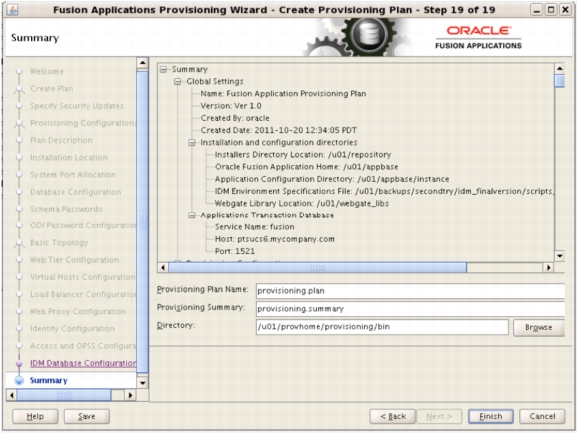Click the wizard window icon in title bar
The image size is (578, 435).
[13, 10]
